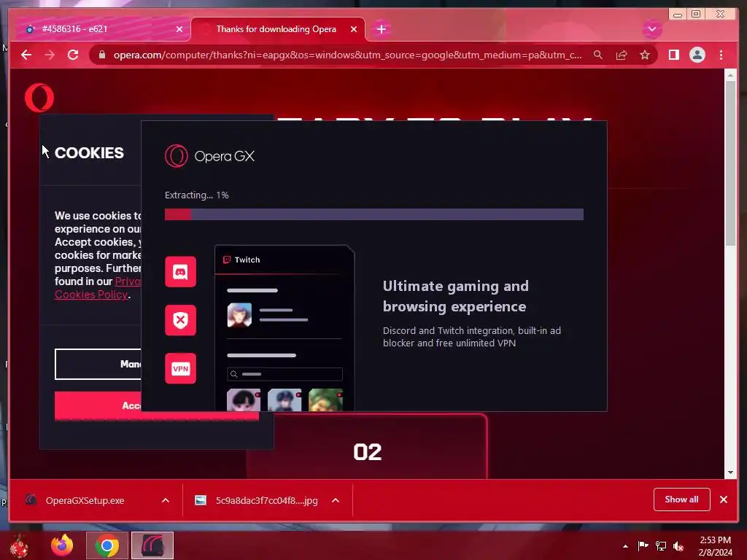This screenshot has width=747, height=560.
Task: Click the site lock padlock icon
Action: tap(101, 55)
